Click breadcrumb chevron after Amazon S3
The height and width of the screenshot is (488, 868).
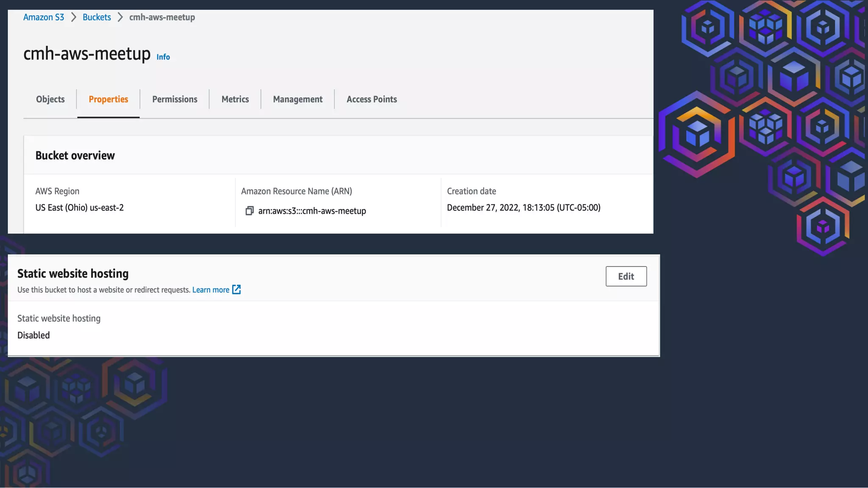coord(74,17)
